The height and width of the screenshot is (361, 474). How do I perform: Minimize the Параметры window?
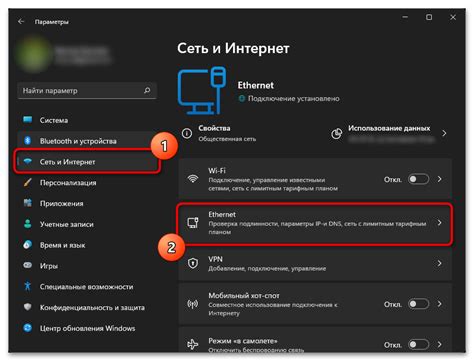(405, 17)
